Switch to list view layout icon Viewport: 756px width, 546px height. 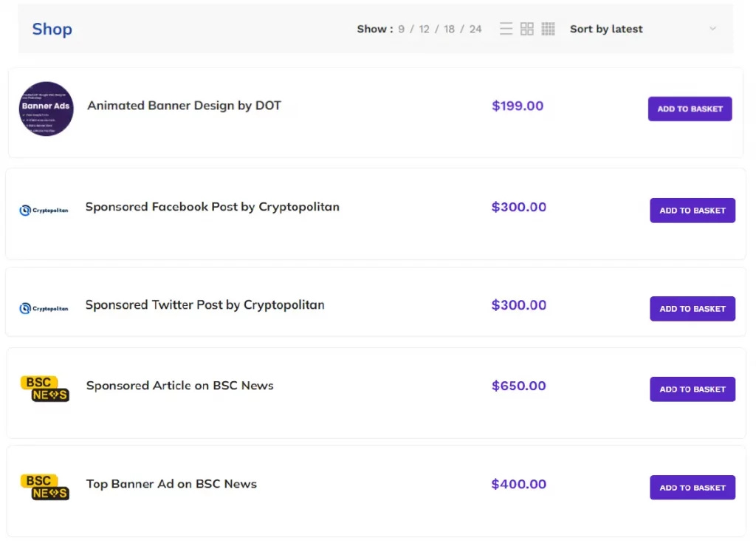(506, 29)
